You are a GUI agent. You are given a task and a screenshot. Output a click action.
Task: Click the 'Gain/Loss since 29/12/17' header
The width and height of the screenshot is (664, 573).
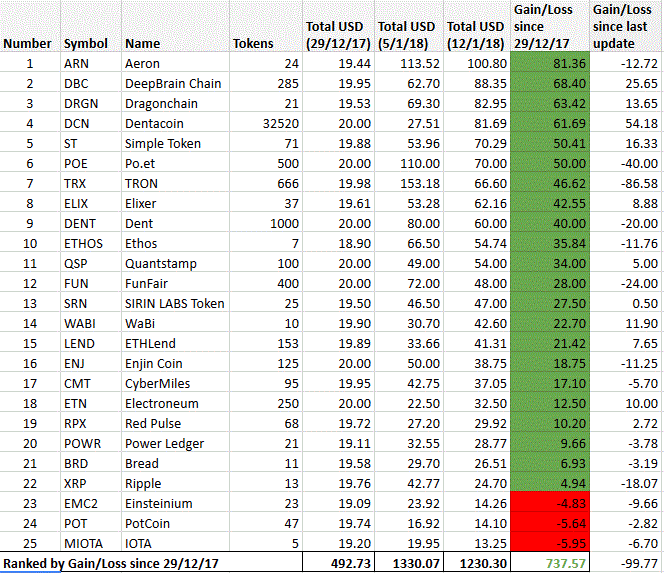550,26
